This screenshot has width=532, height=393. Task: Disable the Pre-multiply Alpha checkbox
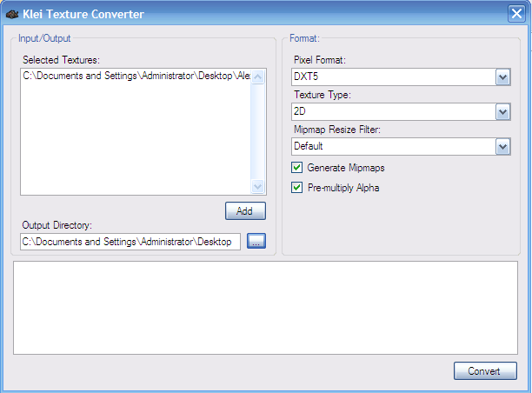[297, 188]
